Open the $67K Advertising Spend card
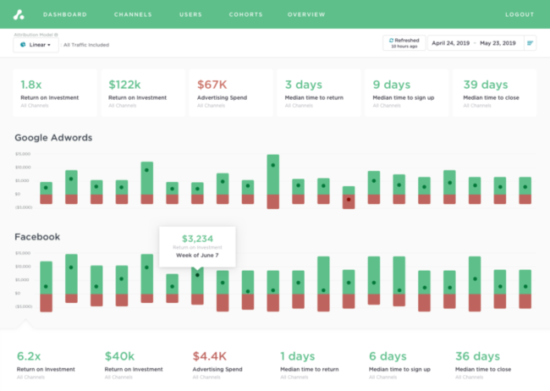This screenshot has height=391, width=550. [231, 93]
